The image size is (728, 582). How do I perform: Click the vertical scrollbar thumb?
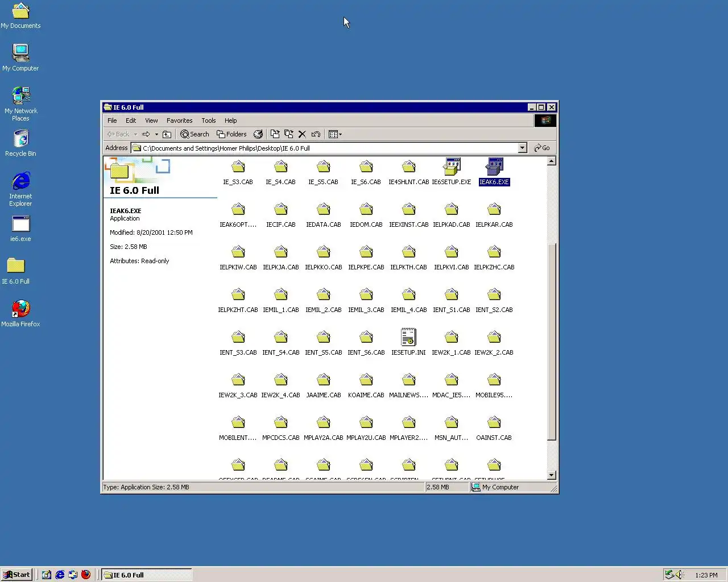pyautogui.click(x=551, y=341)
